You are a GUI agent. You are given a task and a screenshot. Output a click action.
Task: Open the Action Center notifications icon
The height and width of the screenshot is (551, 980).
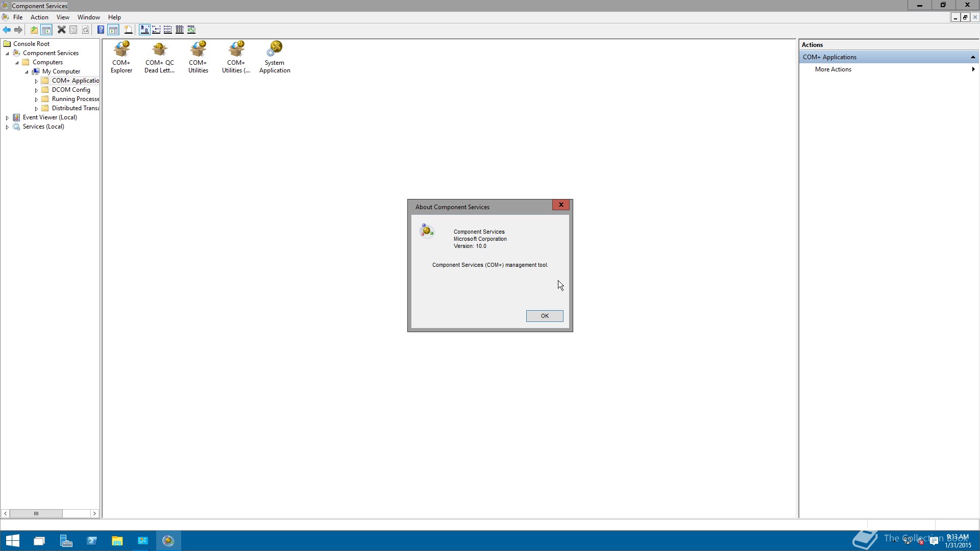[x=934, y=541]
